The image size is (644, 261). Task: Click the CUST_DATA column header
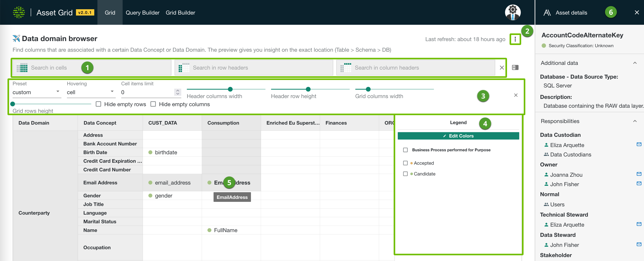(x=172, y=123)
